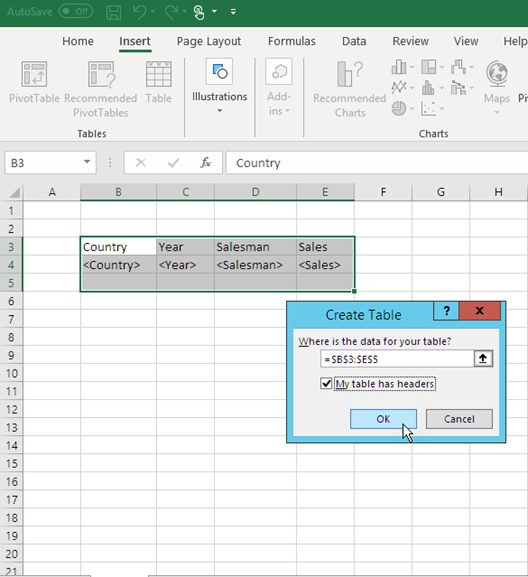The image size is (528, 577).
Task: Click the Table icon in ribbon
Action: pyautogui.click(x=159, y=74)
